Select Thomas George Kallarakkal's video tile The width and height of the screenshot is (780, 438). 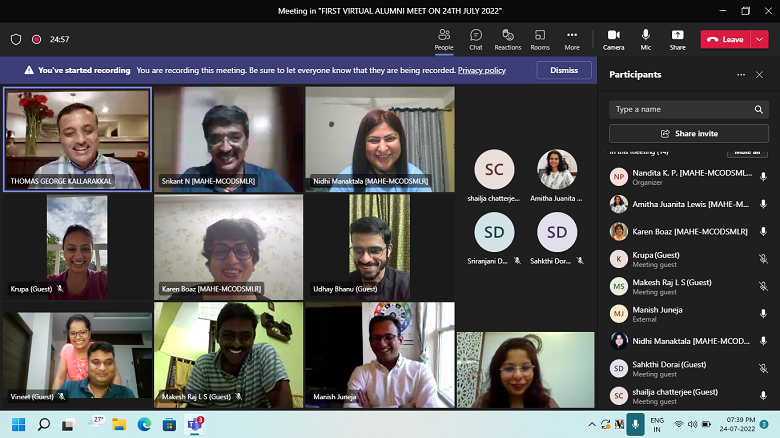(77, 138)
